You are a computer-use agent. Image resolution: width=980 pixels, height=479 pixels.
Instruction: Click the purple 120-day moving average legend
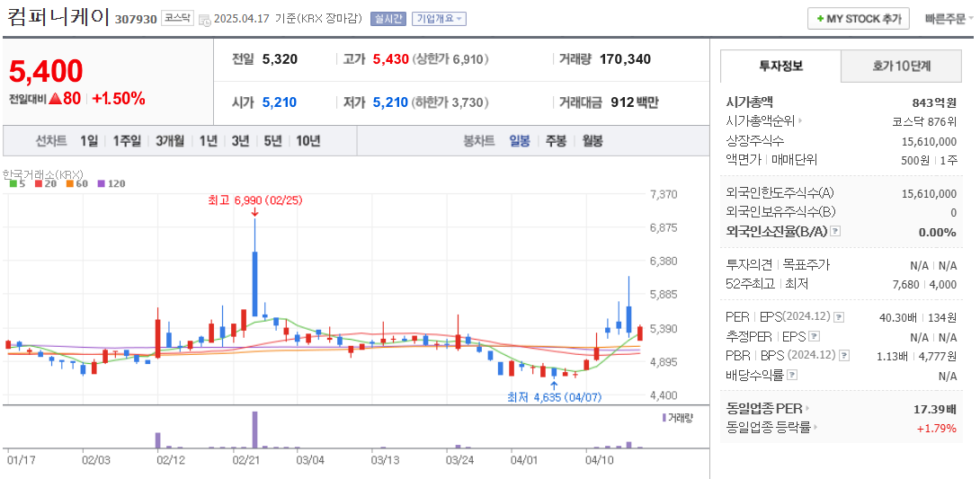tap(111, 183)
